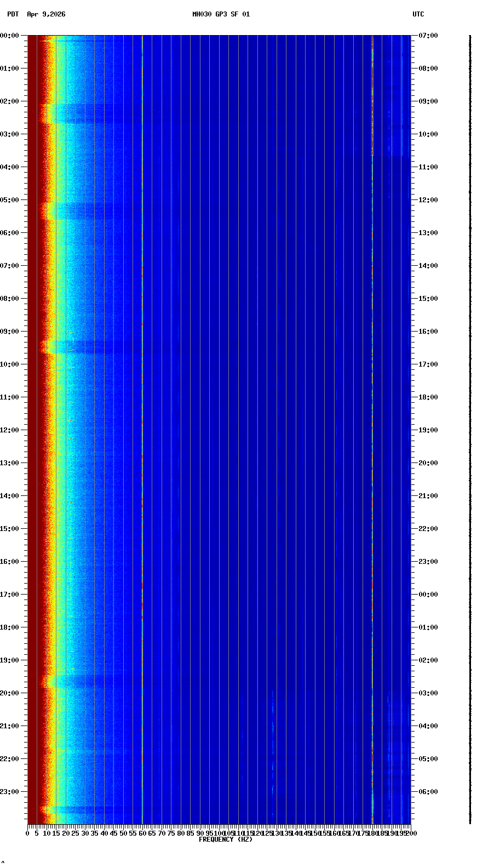494x868 pixels.
Task: Pick 18:00 on the right UTC axis
Action: [x=428, y=397]
